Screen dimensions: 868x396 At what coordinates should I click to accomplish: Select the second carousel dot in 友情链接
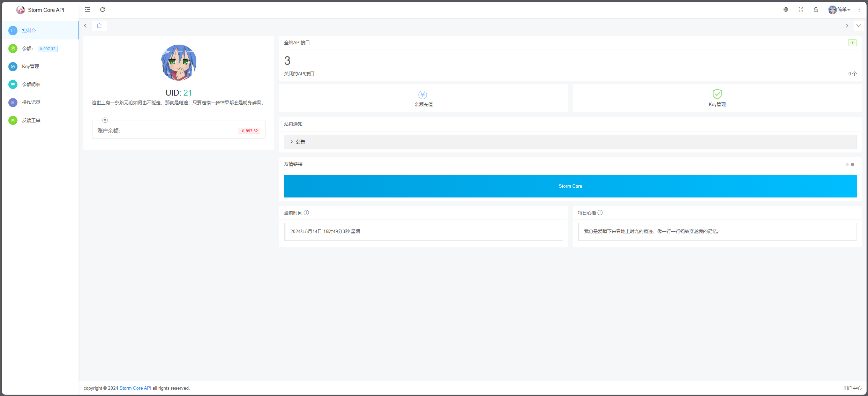(x=852, y=164)
